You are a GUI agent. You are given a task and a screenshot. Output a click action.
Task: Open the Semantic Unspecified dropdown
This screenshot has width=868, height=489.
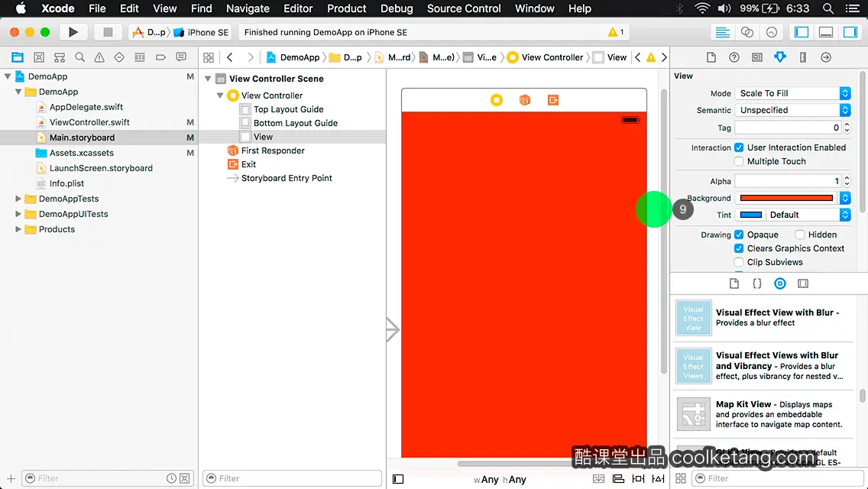(792, 110)
